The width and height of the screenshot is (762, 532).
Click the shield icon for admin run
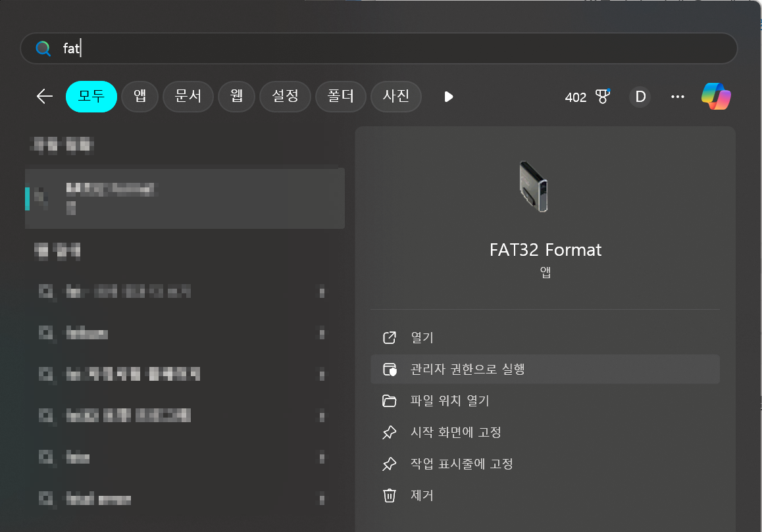point(390,369)
